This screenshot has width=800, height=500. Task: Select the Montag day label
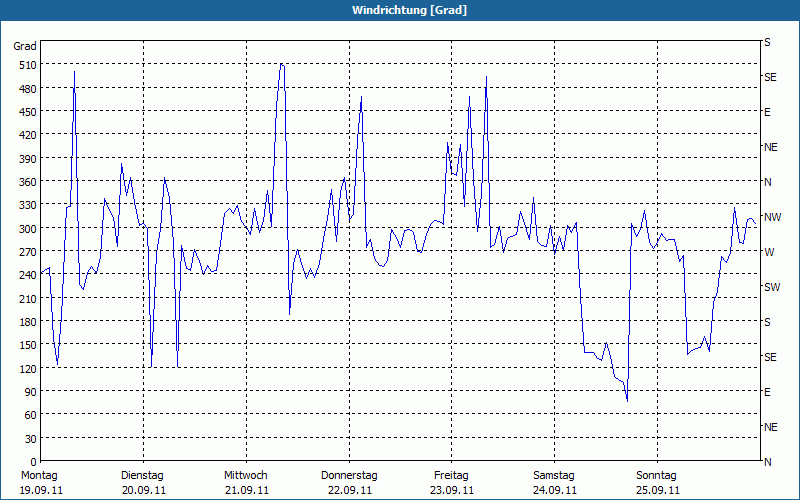point(39,476)
